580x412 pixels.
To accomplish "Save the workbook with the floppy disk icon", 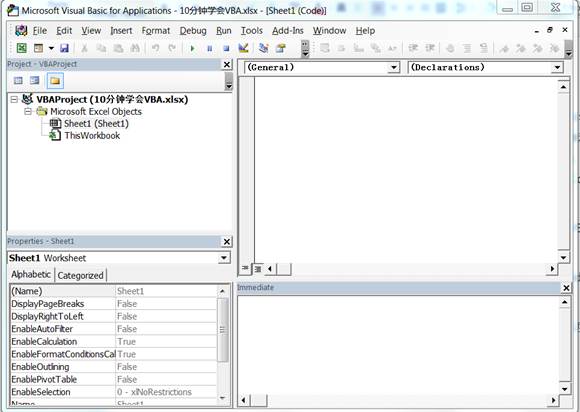I will pyautogui.click(x=64, y=48).
